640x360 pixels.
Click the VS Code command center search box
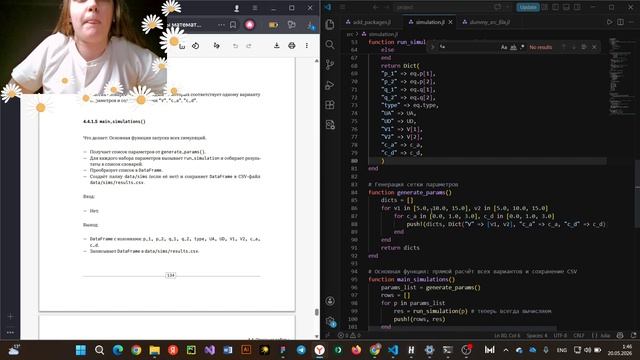(x=444, y=7)
